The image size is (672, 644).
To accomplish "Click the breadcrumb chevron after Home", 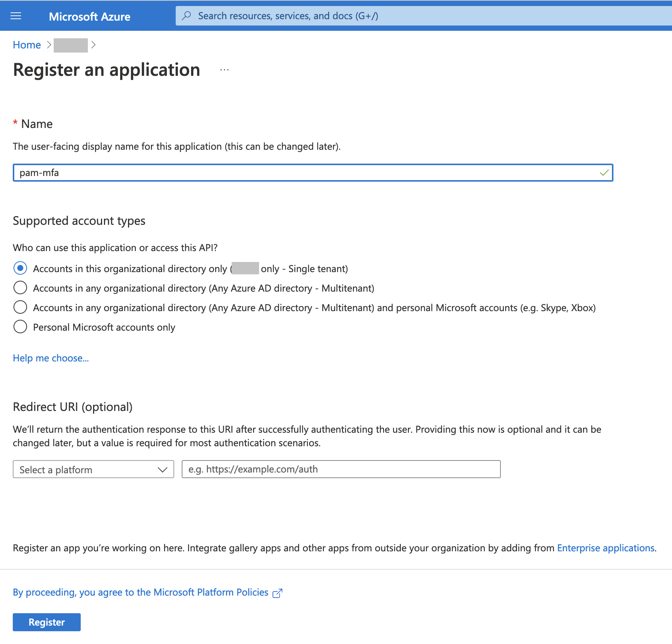I will 49,45.
